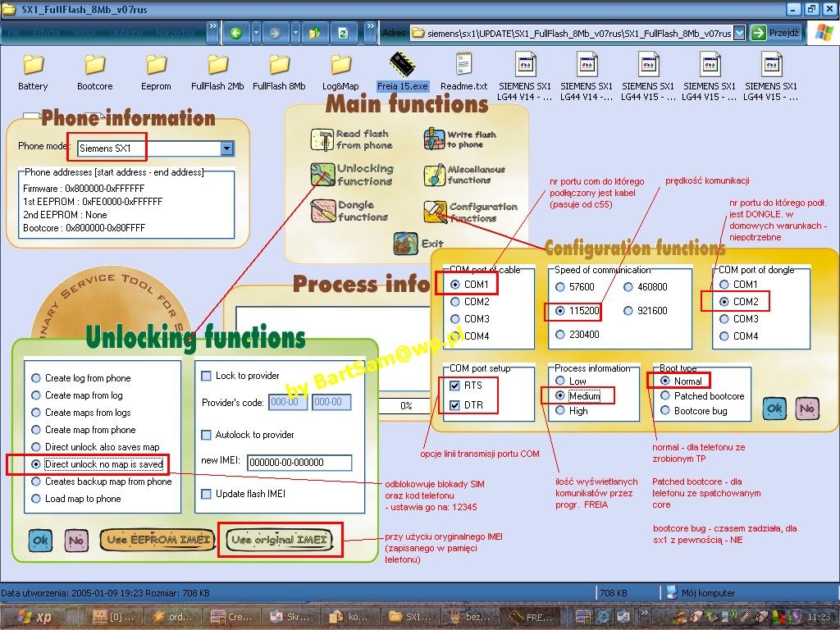Click Explorer Back arrow button
The height and width of the screenshot is (630, 840).
(235, 33)
